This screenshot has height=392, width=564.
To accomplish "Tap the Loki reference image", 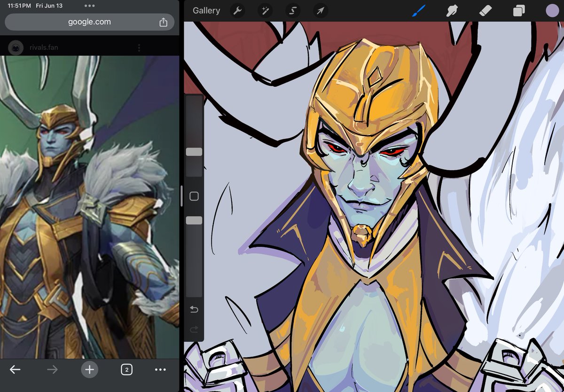I will [x=89, y=207].
